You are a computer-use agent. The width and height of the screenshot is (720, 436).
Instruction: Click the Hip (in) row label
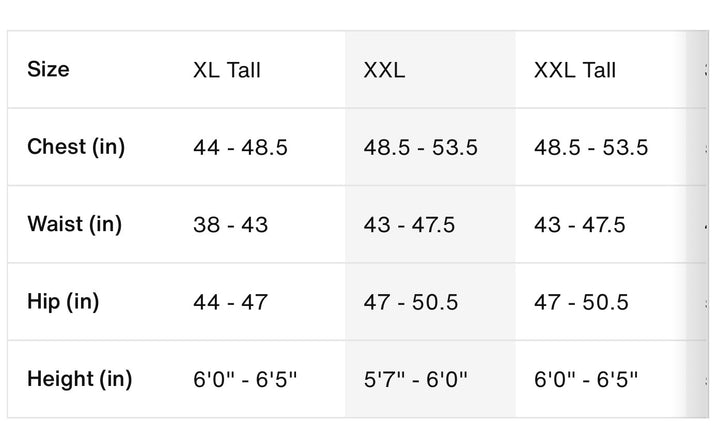point(63,302)
